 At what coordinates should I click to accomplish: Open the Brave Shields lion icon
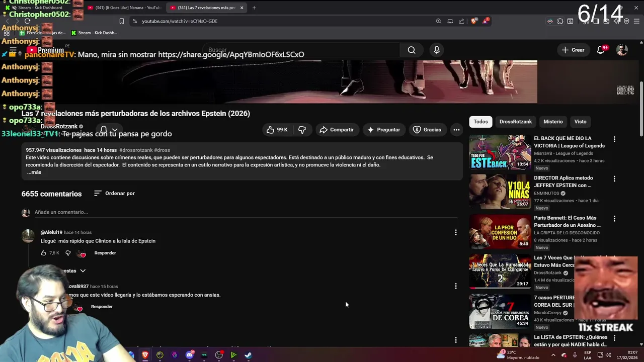pos(473,21)
